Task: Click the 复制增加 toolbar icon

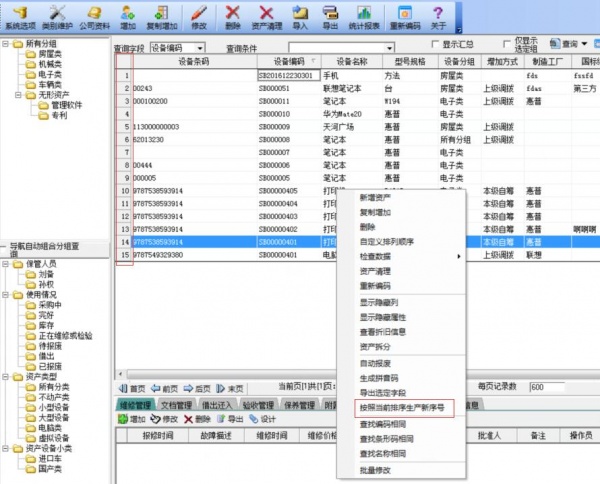Action: click(163, 17)
